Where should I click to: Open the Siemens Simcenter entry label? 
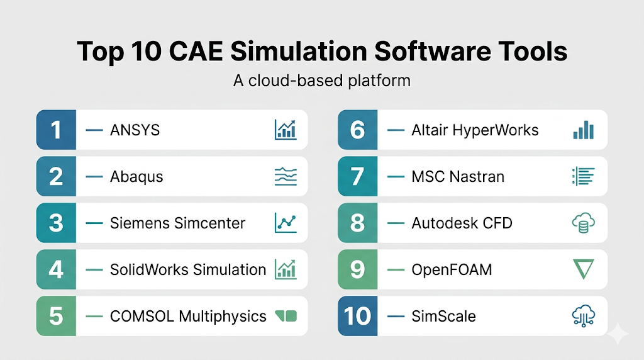(x=177, y=223)
